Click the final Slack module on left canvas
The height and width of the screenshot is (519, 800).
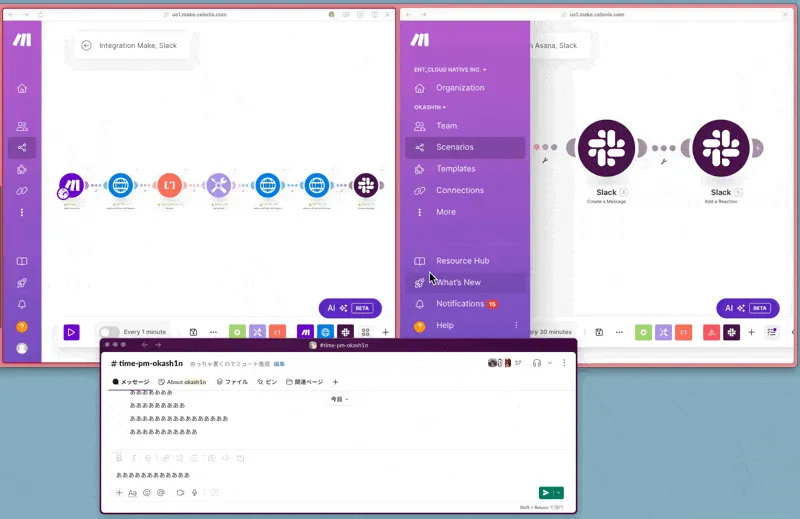366,185
